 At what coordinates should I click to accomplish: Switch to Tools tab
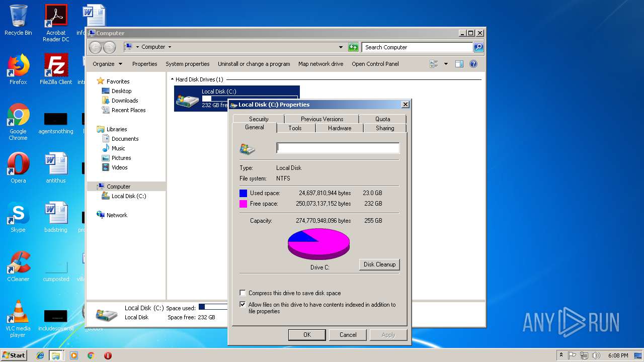coord(295,128)
